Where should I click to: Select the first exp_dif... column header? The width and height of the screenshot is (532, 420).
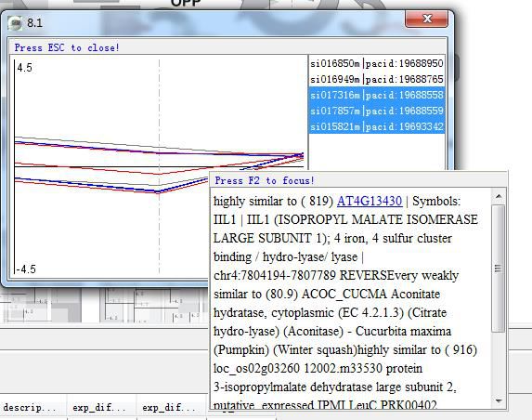click(x=99, y=407)
